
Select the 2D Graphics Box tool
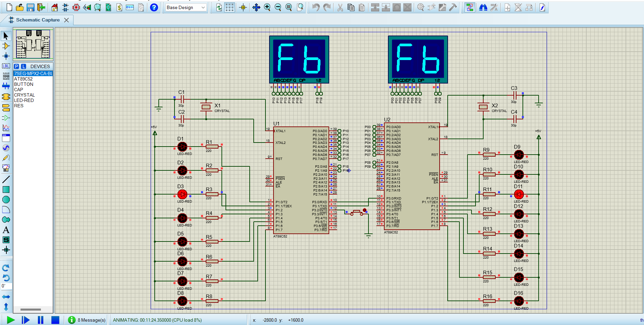(6, 189)
